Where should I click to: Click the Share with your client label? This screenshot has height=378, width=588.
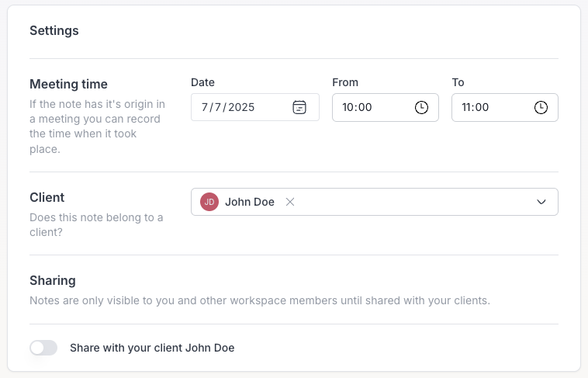pyautogui.click(x=152, y=348)
